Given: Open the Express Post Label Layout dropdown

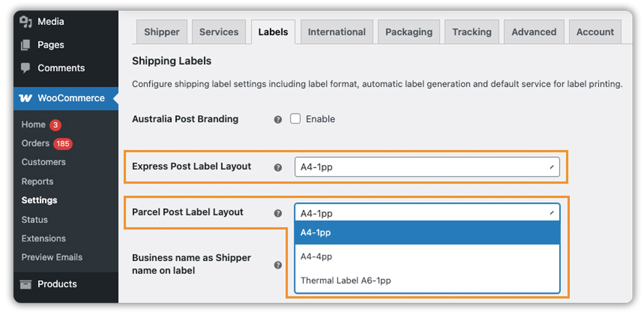Looking at the screenshot, I should [x=427, y=167].
